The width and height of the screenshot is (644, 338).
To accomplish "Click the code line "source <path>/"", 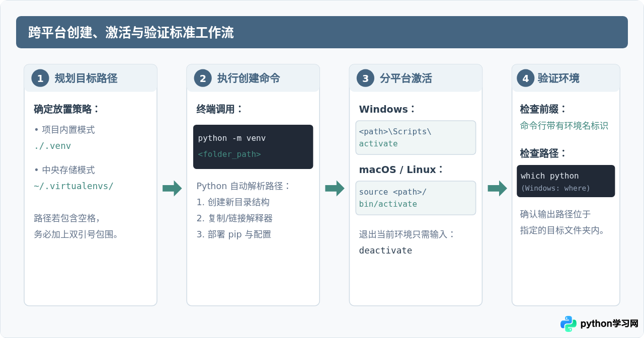I will coord(393,192).
